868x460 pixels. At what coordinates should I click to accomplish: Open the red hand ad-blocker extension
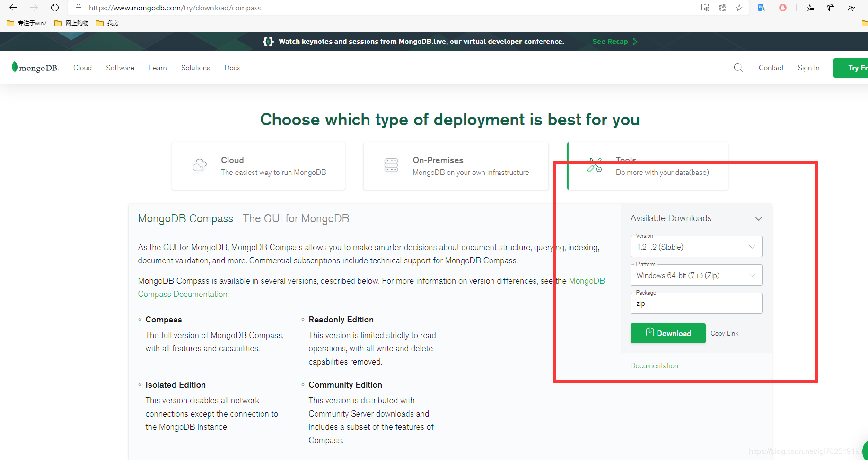tap(783, 8)
